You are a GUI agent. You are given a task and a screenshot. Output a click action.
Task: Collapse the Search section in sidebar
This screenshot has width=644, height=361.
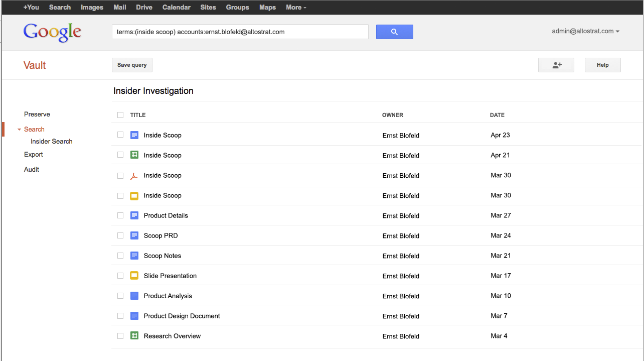20,130
